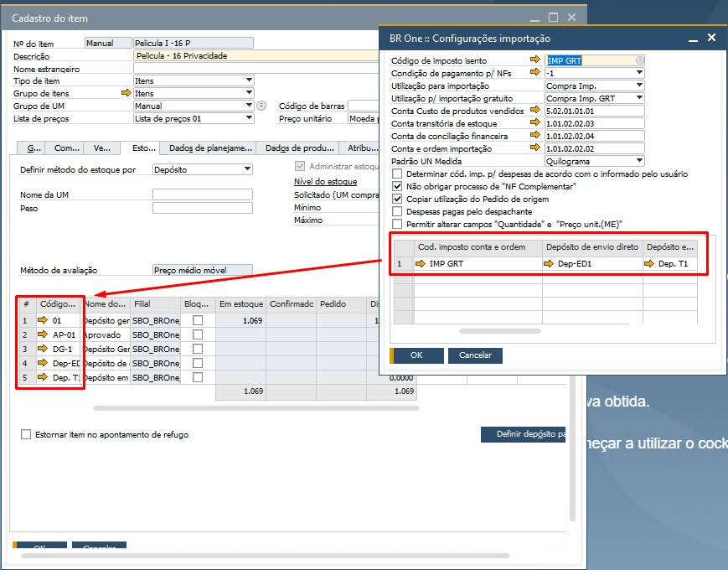Click the Código de barras field

point(364,106)
